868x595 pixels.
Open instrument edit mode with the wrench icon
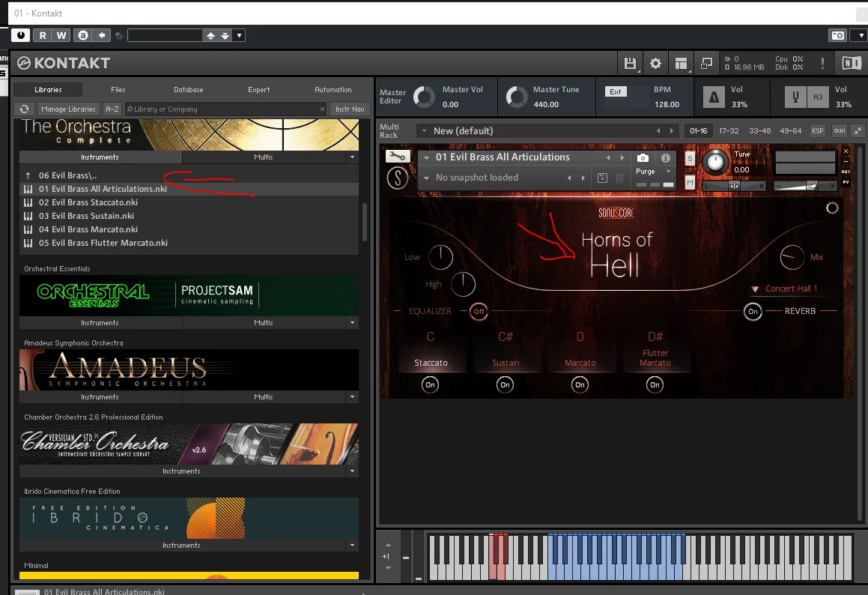pos(398,156)
